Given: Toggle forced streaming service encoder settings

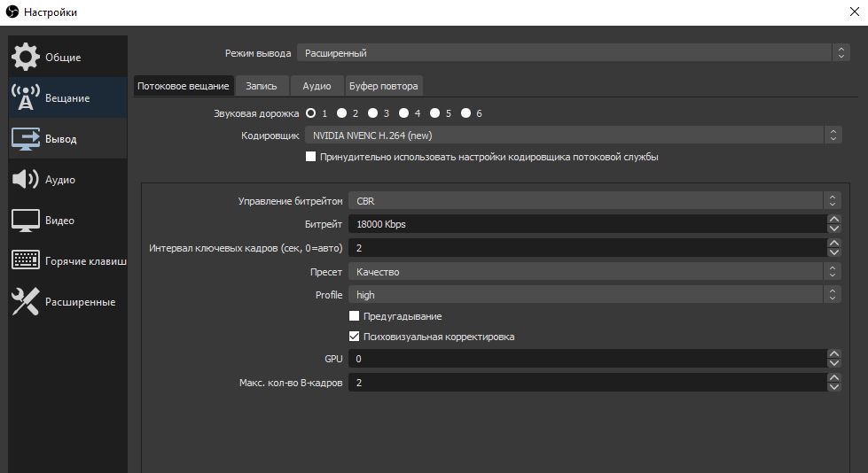Looking at the screenshot, I should click(x=311, y=157).
